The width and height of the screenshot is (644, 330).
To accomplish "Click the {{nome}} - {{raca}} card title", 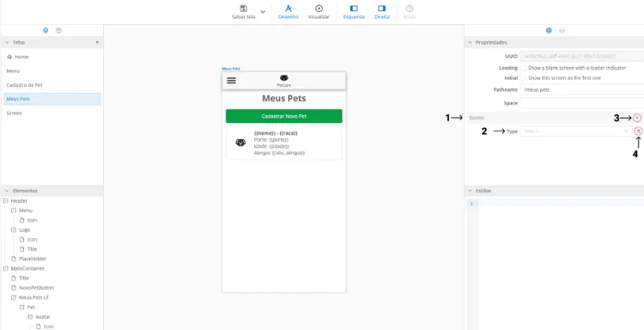I will click(x=276, y=133).
